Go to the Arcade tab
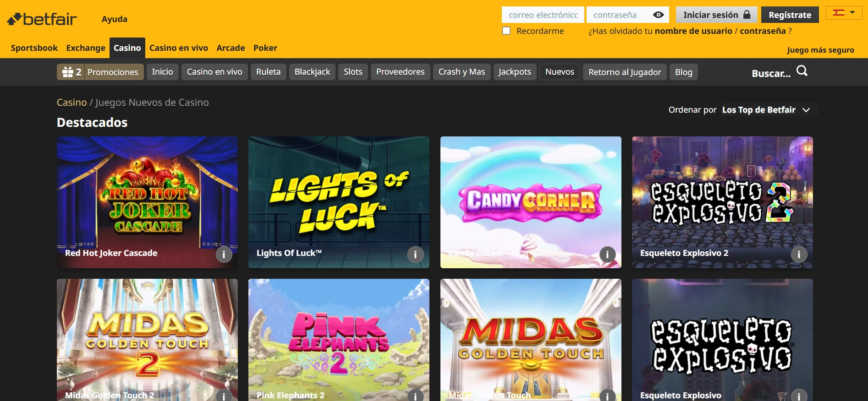Viewport: 868px width, 401px height. pyautogui.click(x=231, y=48)
